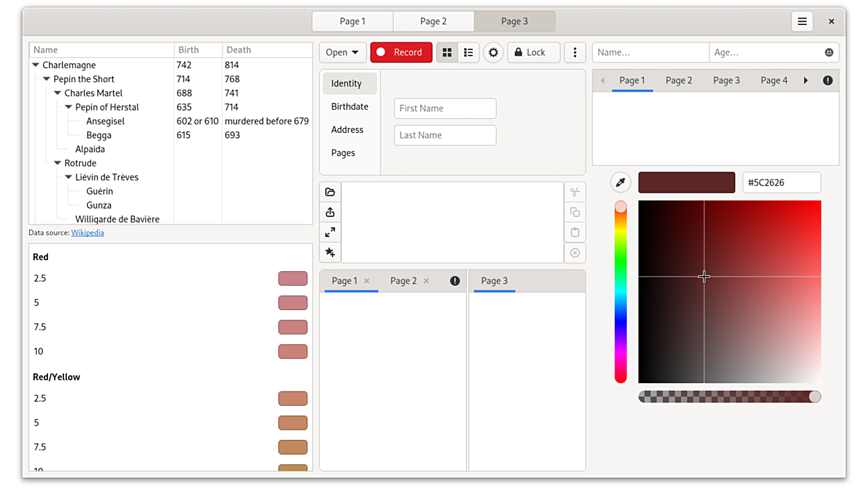Switch to list view toggle
This screenshot has height=488, width=868.
click(468, 52)
